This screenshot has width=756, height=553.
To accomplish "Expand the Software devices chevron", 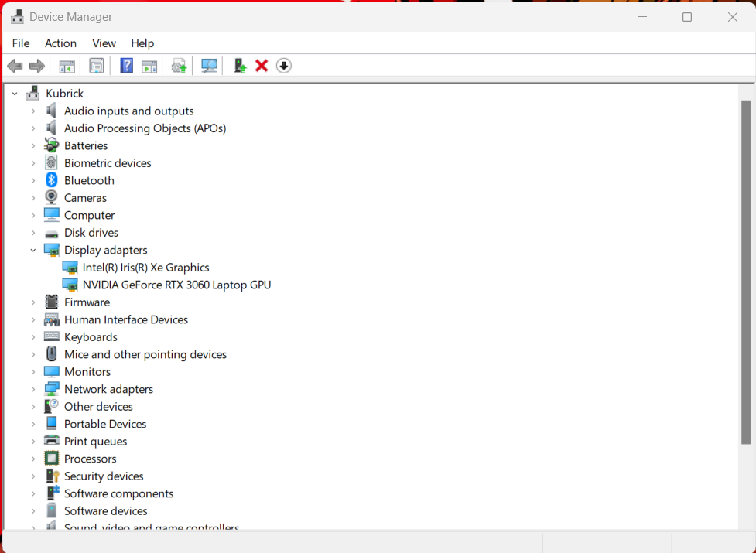I will 33,510.
